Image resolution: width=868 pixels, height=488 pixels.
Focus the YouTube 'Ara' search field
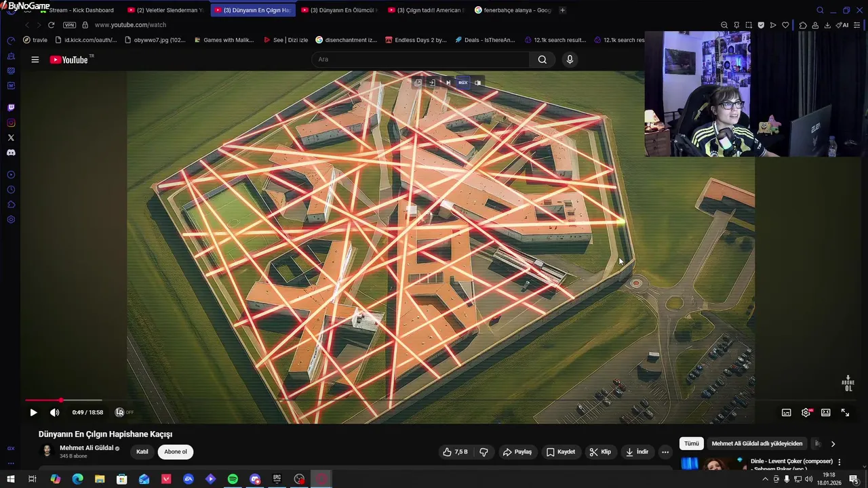(x=420, y=60)
